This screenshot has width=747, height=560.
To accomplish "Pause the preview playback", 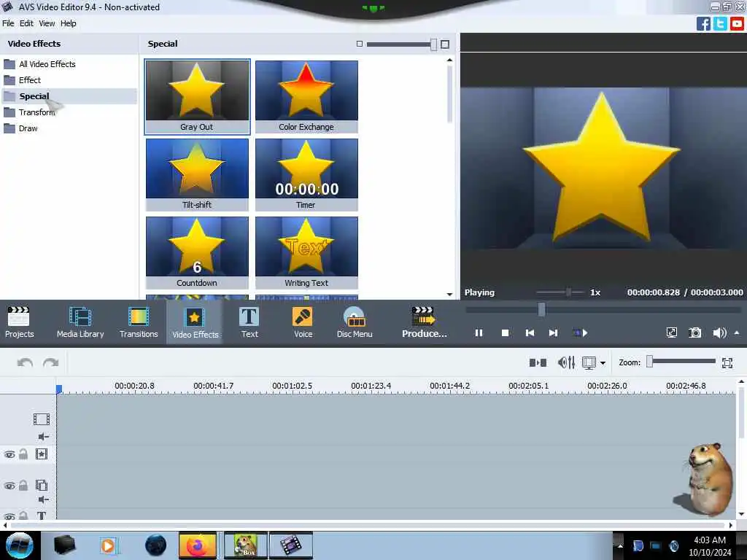I will click(479, 332).
